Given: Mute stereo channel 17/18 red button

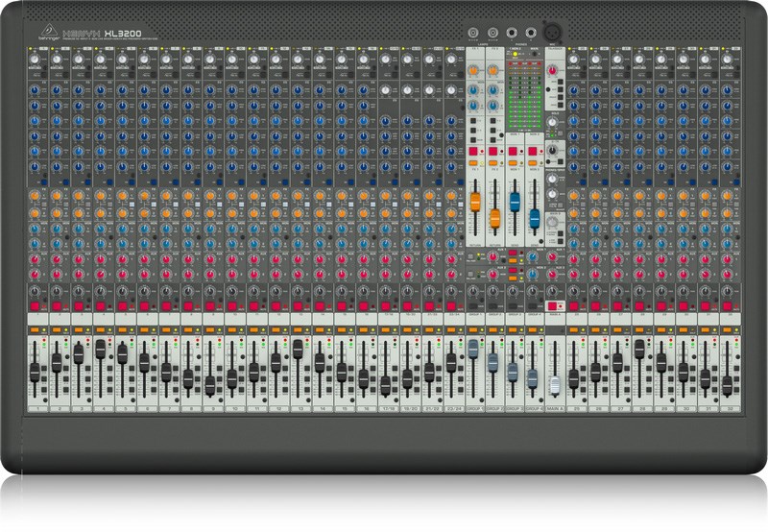Looking at the screenshot, I should pyautogui.click(x=385, y=306).
